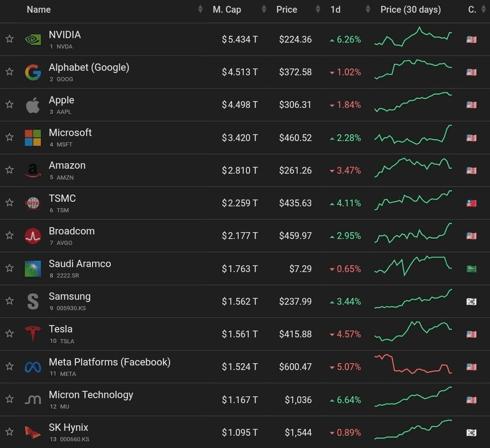Toggle favorite star for Amazon

(x=10, y=170)
